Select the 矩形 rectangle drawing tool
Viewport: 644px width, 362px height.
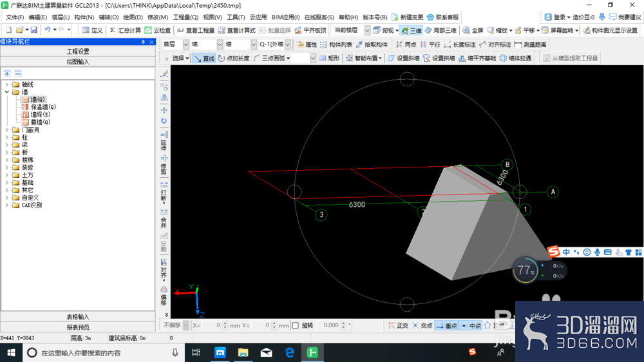pos(329,59)
